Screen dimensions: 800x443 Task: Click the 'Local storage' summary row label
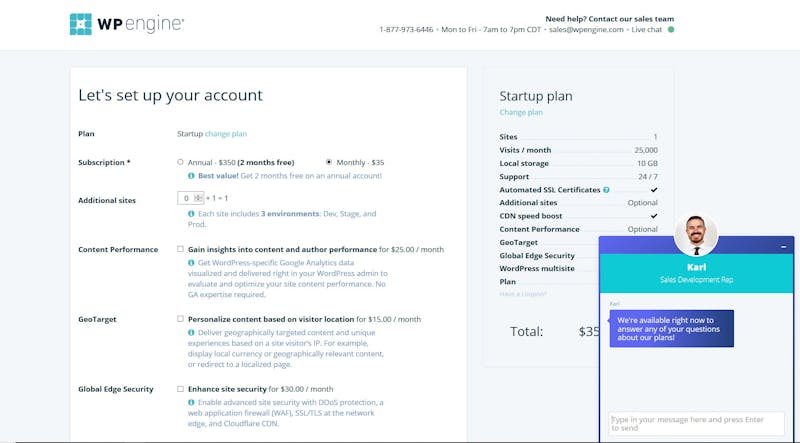524,163
